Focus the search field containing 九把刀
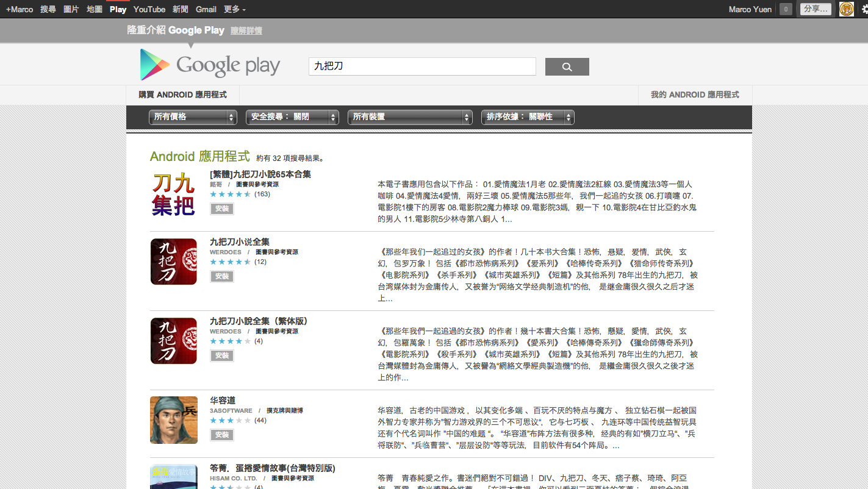Screen dimensions: 868x489 (422, 66)
